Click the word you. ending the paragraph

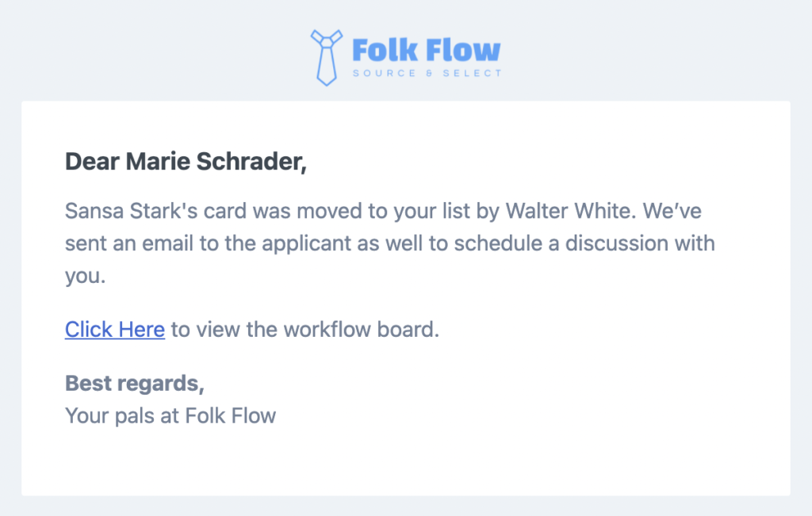point(86,277)
